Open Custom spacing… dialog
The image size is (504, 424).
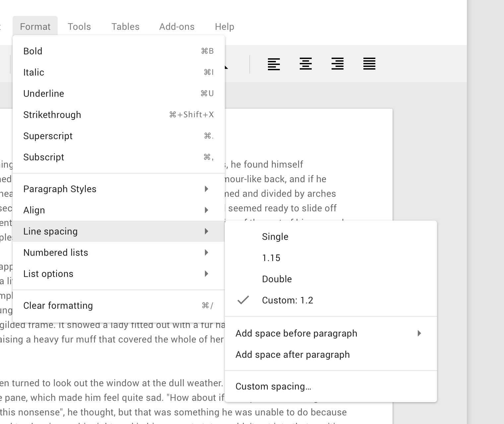[x=273, y=386]
